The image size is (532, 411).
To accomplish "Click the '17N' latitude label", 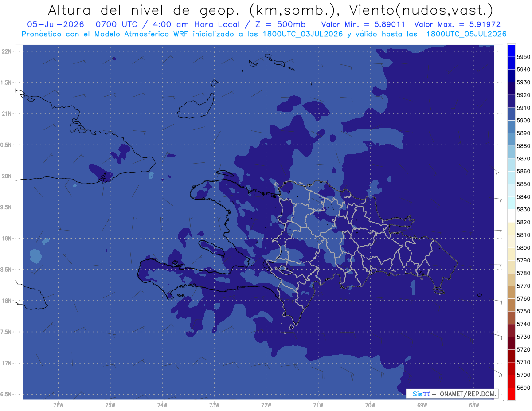I will coord(8,363).
